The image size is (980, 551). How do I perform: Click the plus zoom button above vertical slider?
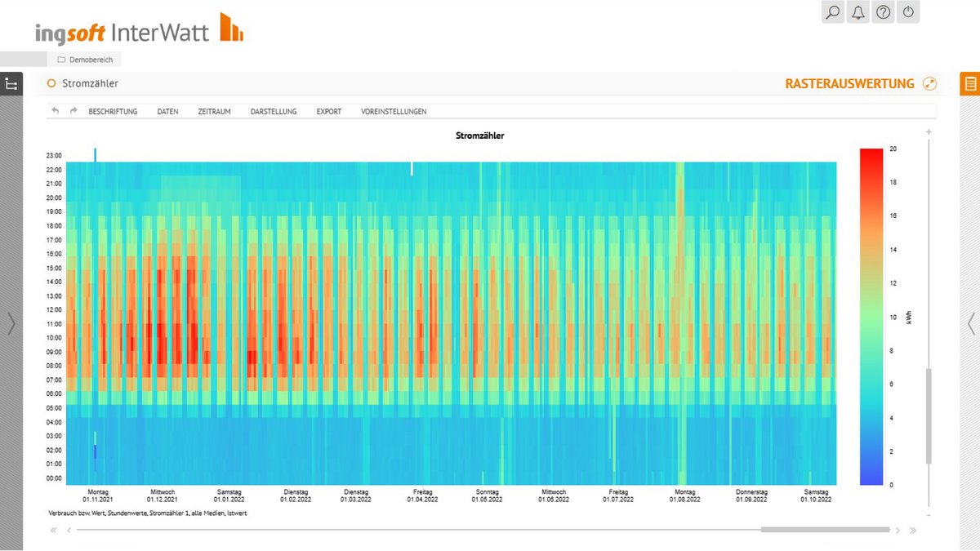click(x=929, y=132)
